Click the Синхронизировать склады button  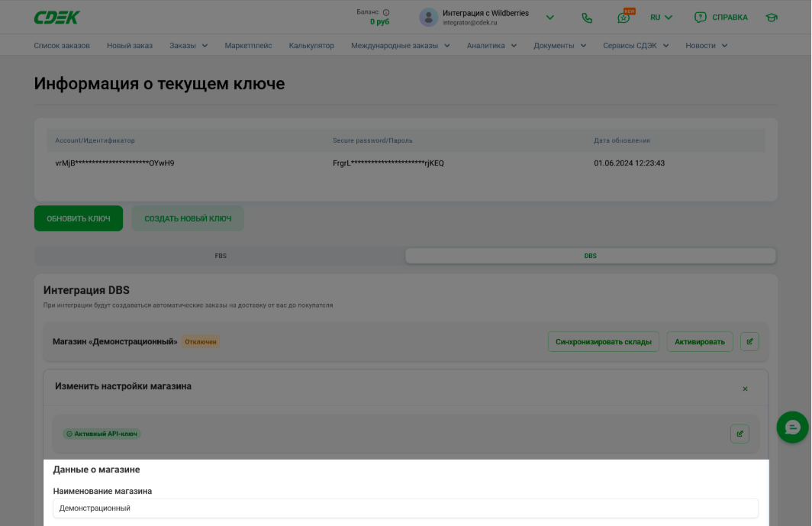[x=603, y=341]
